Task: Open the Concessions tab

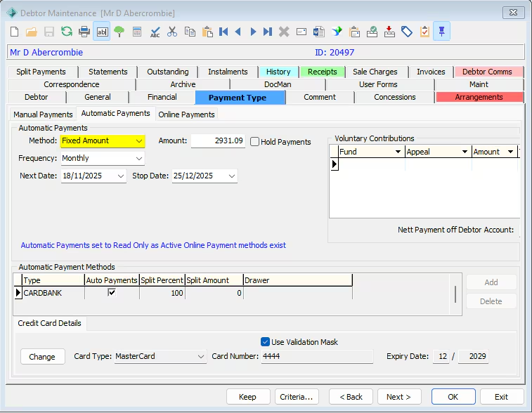Action: click(x=394, y=98)
